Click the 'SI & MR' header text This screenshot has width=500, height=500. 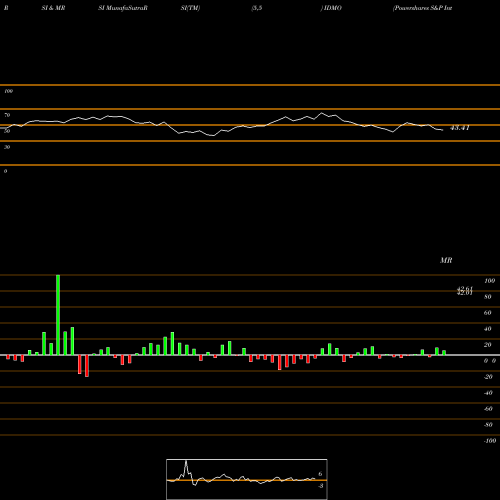click(53, 8)
